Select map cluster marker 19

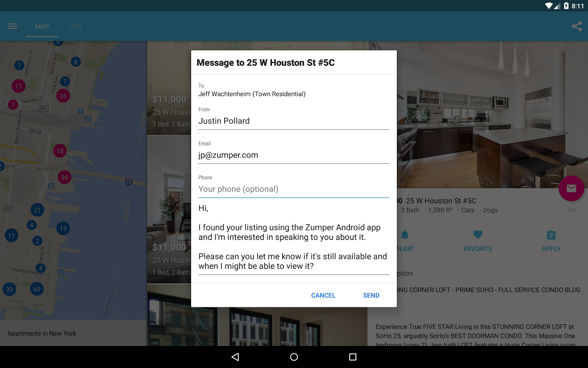[63, 229]
